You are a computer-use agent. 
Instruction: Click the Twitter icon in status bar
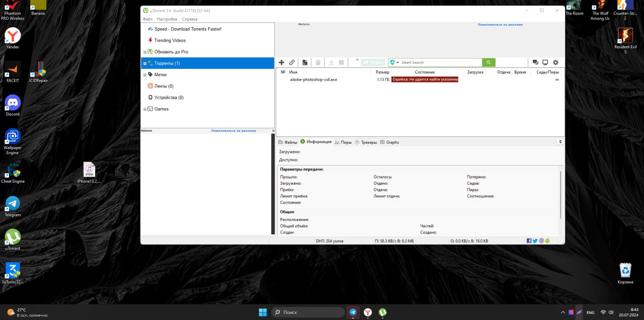[x=535, y=241]
